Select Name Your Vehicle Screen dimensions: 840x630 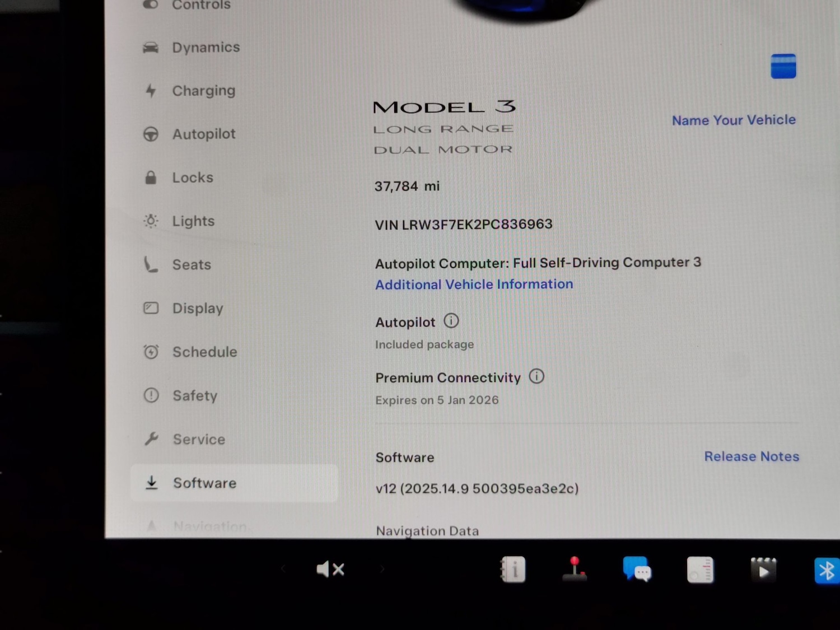734,120
